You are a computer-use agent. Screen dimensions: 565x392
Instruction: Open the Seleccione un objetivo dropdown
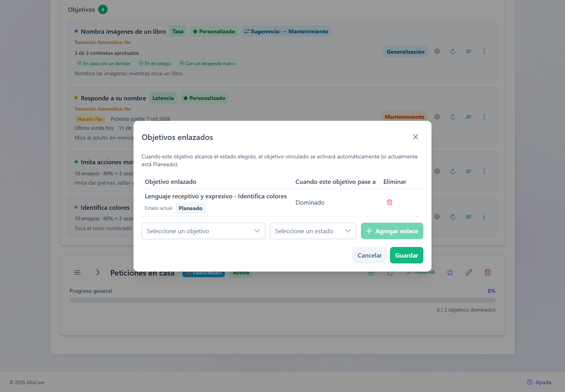203,231
